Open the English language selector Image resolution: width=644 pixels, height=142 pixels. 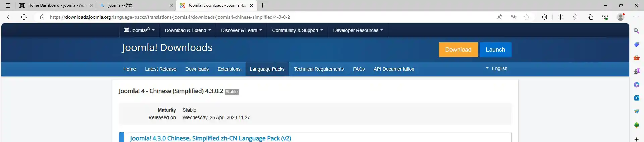[x=497, y=68]
